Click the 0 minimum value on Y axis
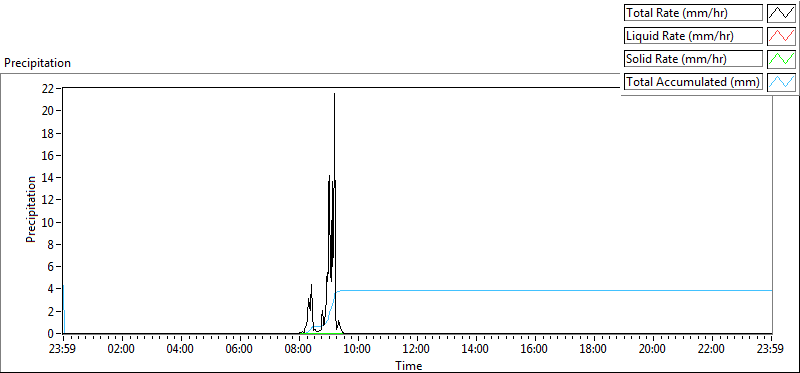 pos(51,334)
